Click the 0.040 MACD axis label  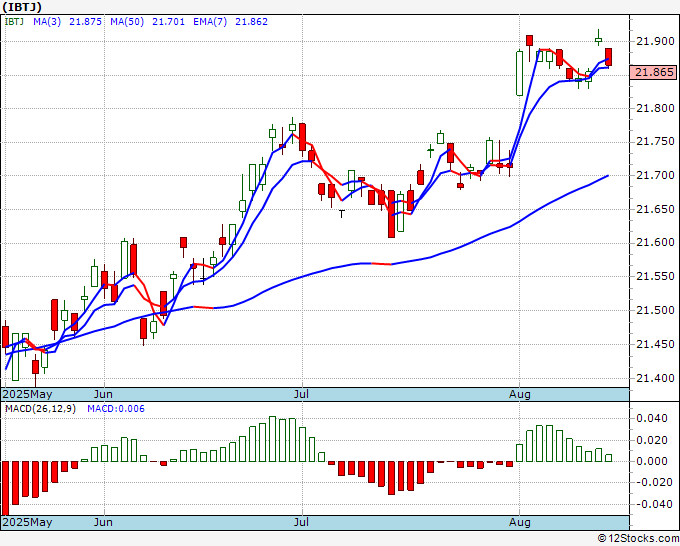tap(652, 418)
